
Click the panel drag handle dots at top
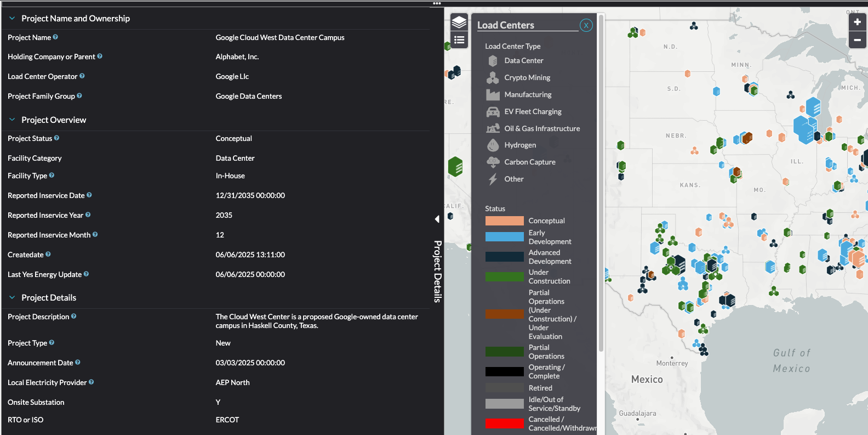[437, 3]
